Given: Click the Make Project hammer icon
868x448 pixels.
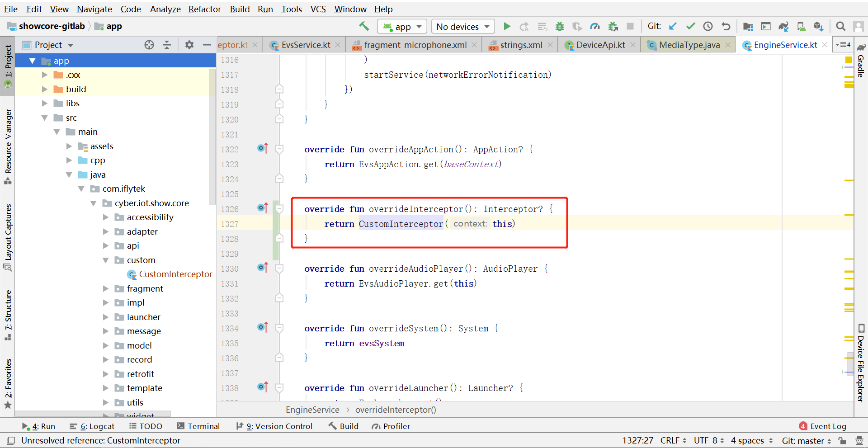Looking at the screenshot, I should (x=364, y=26).
